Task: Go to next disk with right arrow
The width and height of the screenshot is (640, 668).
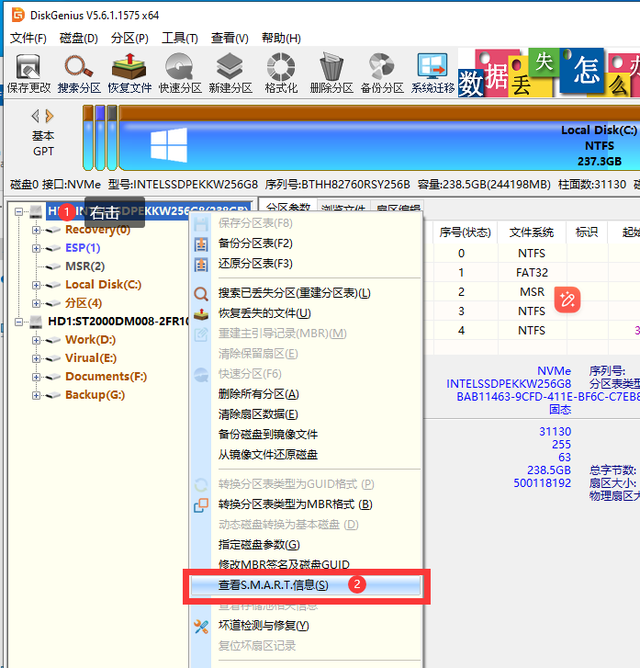Action: pos(50,116)
